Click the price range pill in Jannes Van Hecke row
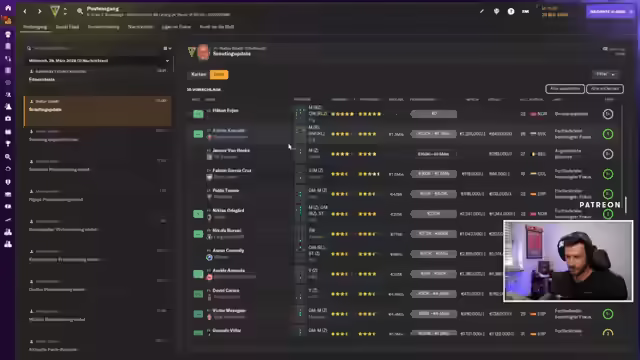This screenshot has height=360, width=640. point(433,154)
